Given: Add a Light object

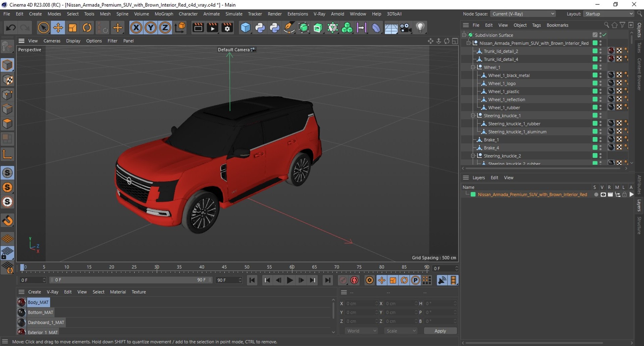Looking at the screenshot, I should point(420,27).
